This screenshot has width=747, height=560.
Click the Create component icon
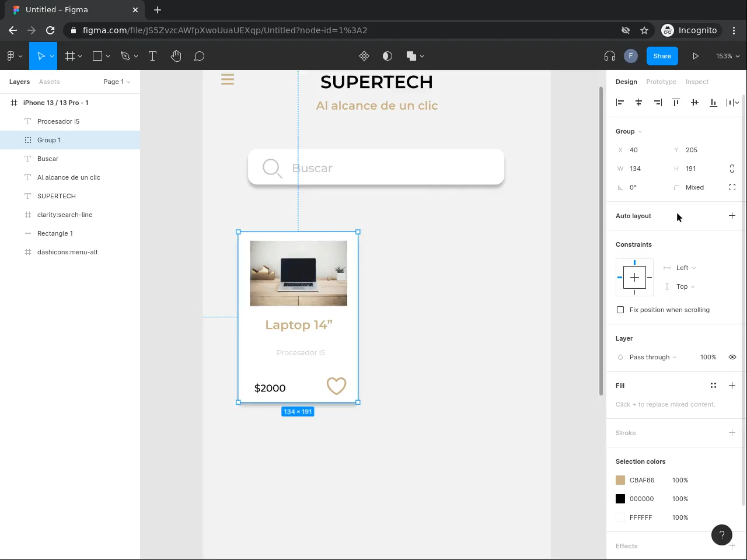click(364, 56)
